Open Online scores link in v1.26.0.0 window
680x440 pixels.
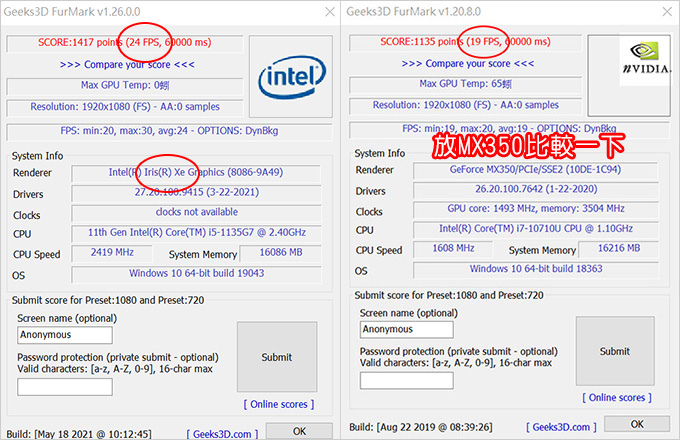point(279,404)
